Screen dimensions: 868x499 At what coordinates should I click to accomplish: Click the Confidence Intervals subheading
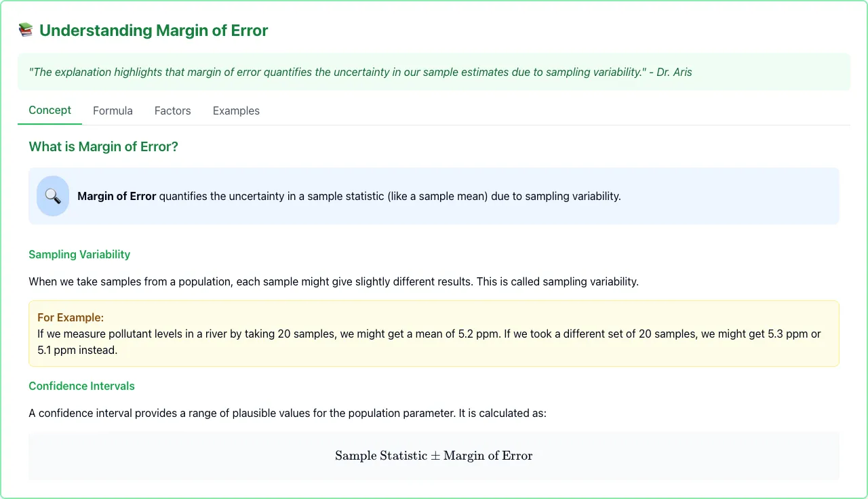point(81,386)
